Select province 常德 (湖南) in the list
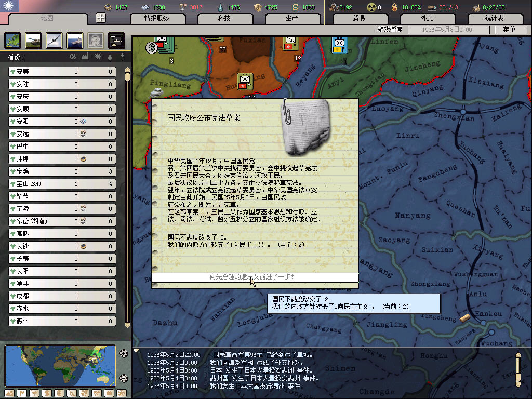Viewport: 532px width, 399px height. [62, 221]
